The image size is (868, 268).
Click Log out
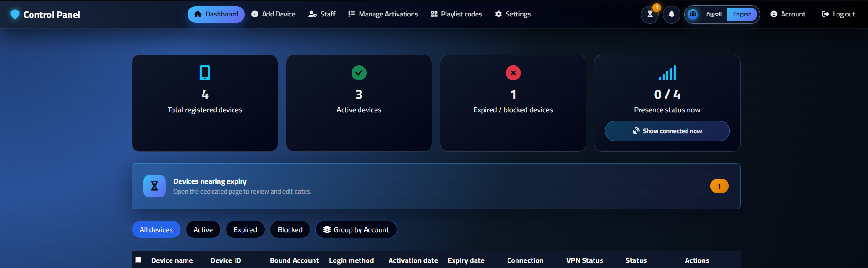click(x=838, y=14)
